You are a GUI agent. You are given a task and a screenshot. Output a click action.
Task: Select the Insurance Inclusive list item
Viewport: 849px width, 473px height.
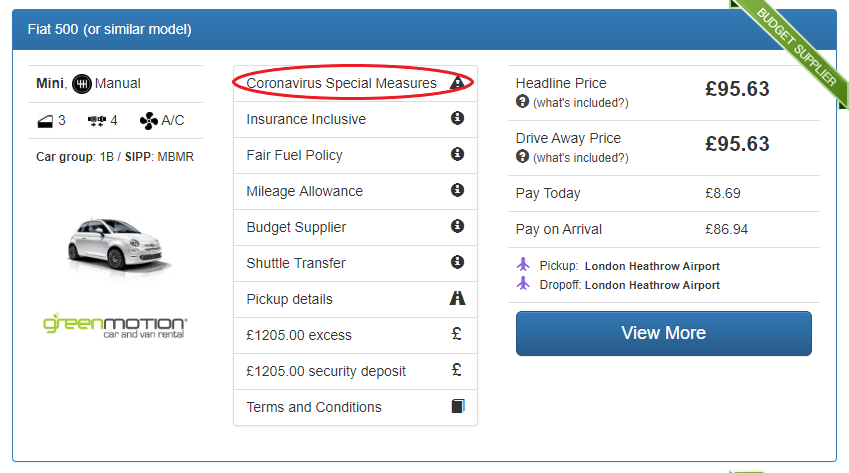[x=306, y=119]
